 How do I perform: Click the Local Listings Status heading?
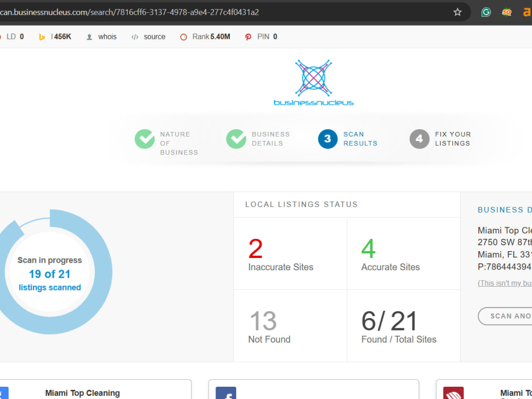coord(301,204)
